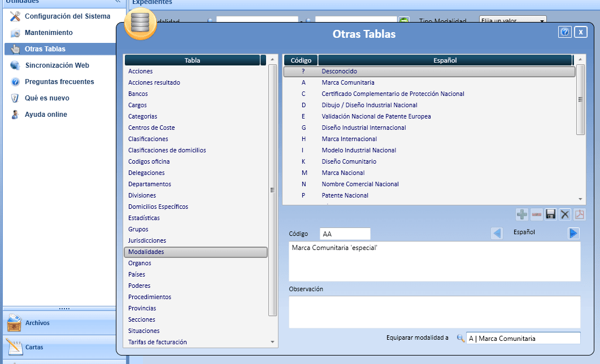The width and height of the screenshot is (600, 364).
Task: Click the Preguntas frecuentes question icon
Action: click(x=15, y=82)
